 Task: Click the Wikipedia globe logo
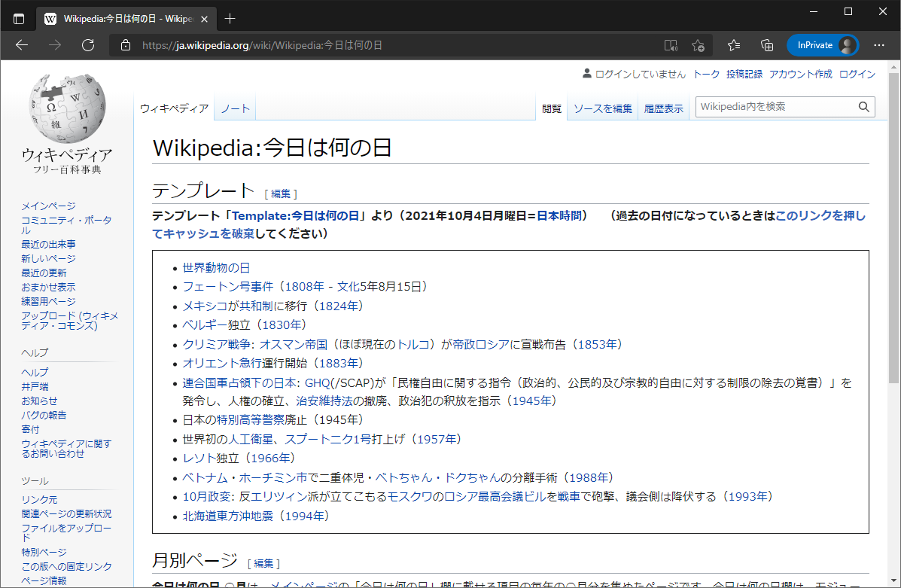(67, 108)
